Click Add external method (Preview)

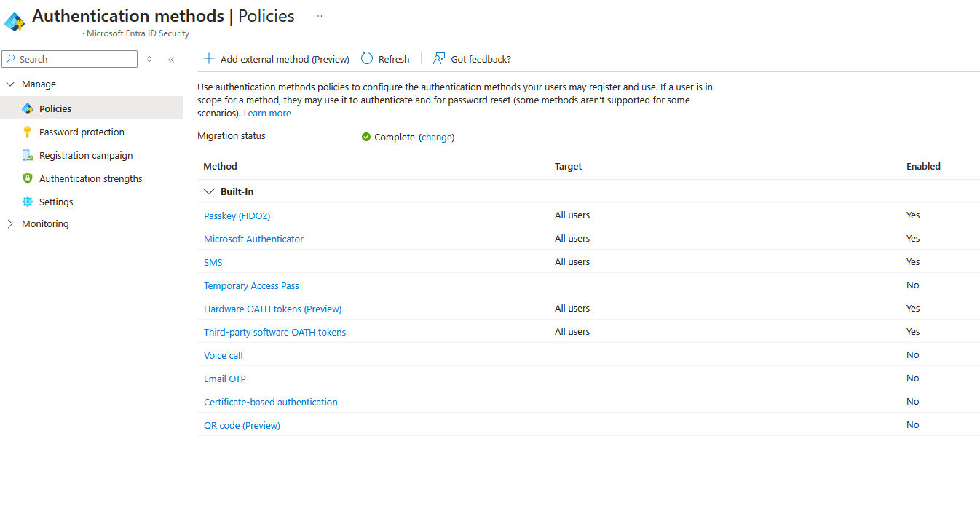point(275,59)
